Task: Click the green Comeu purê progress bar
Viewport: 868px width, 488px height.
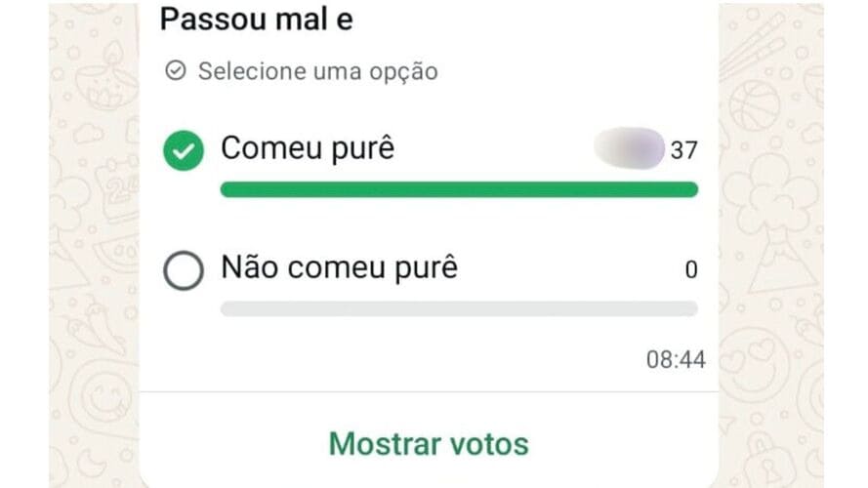Action: [x=459, y=189]
